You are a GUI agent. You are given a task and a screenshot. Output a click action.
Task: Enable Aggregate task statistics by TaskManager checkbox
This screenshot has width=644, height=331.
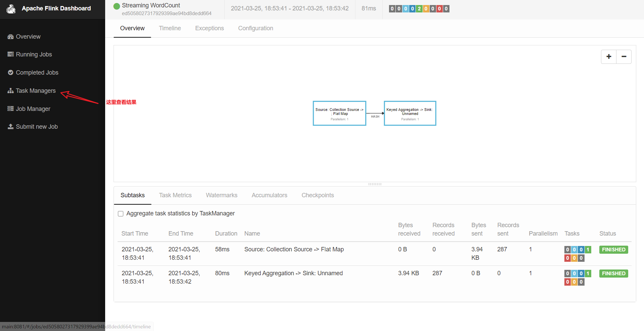click(121, 214)
